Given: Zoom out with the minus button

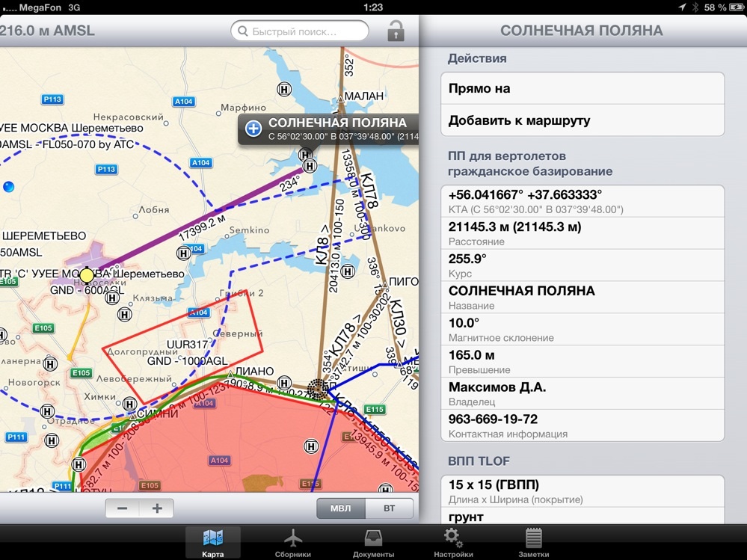Looking at the screenshot, I should pos(123,508).
